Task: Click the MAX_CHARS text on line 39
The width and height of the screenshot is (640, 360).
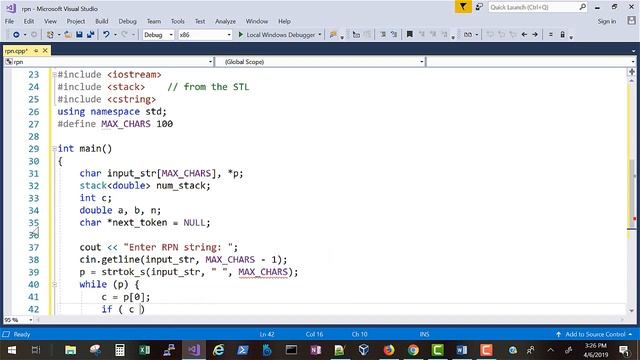Action: pyautogui.click(x=263, y=272)
